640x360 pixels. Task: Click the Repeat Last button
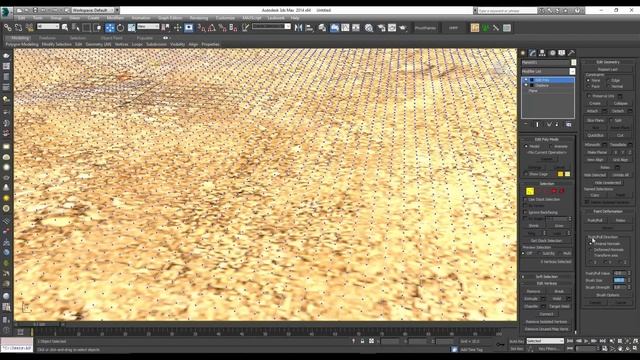tap(608, 70)
